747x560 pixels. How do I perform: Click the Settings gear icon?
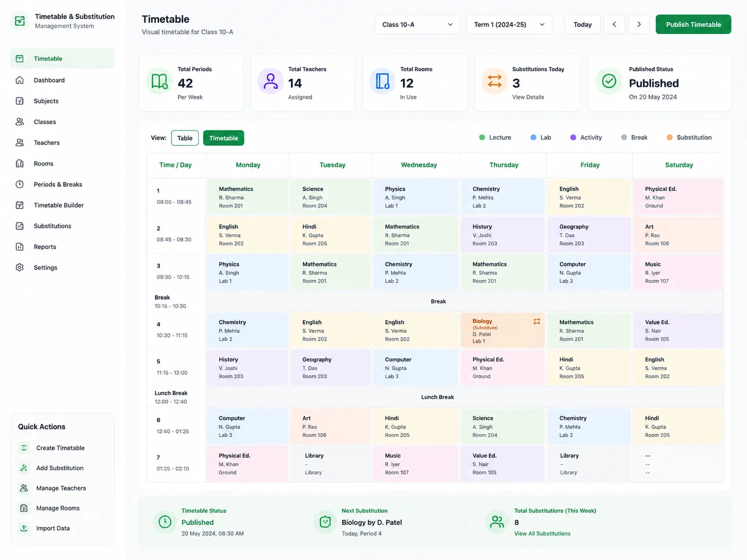20,268
